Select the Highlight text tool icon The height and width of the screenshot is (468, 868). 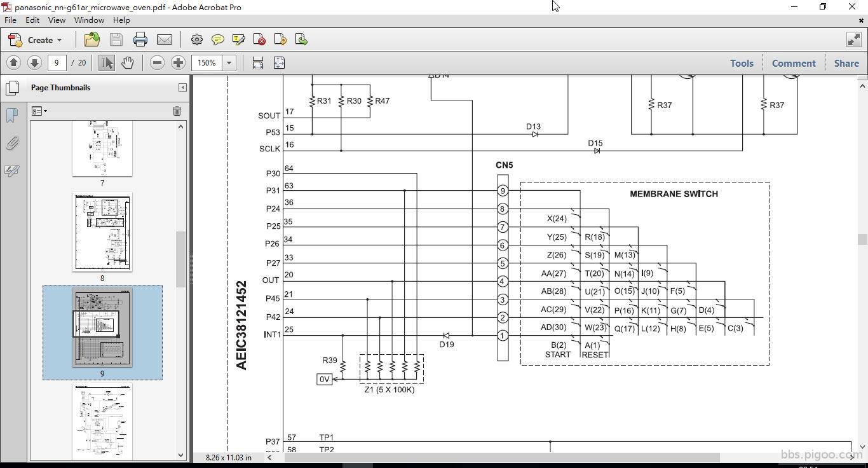pyautogui.click(x=239, y=40)
